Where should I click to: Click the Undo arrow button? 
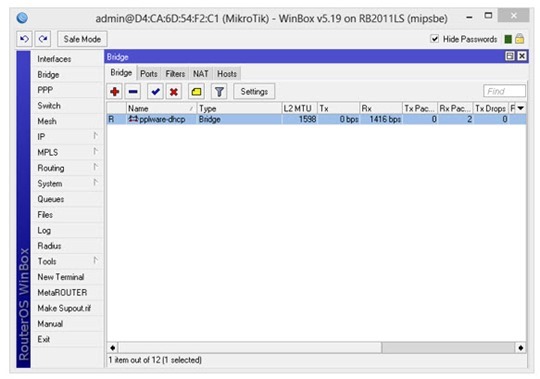[24, 39]
